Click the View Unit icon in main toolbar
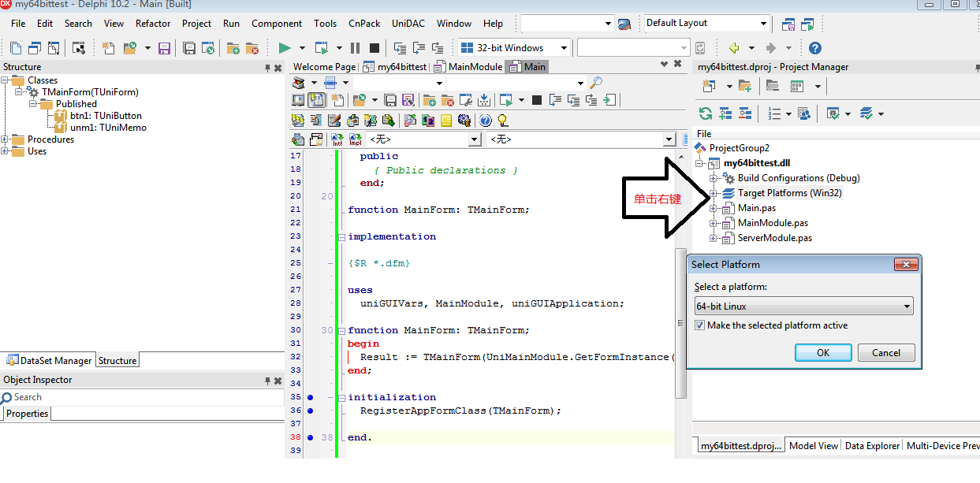Screen dimensions: 980x483 [x=15, y=48]
